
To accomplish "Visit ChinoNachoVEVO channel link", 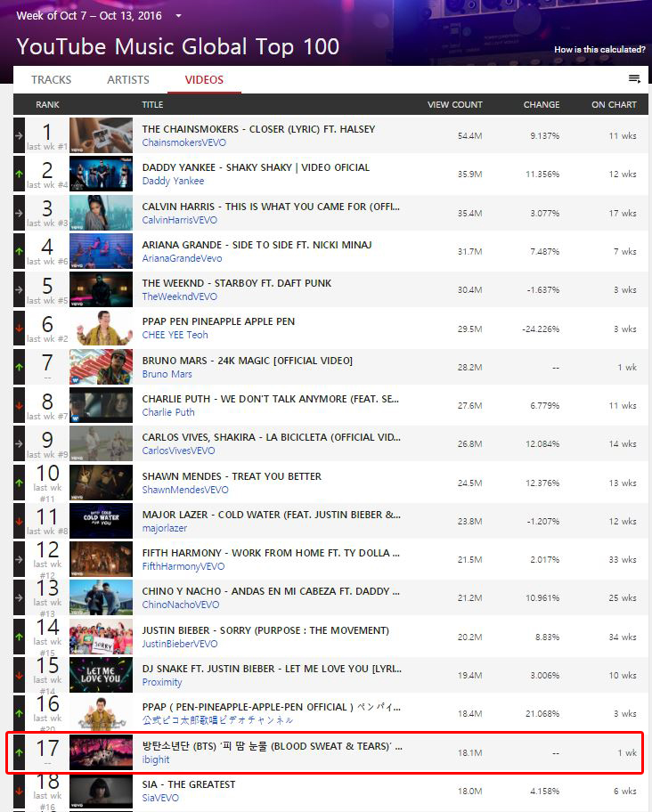I will [x=180, y=605].
